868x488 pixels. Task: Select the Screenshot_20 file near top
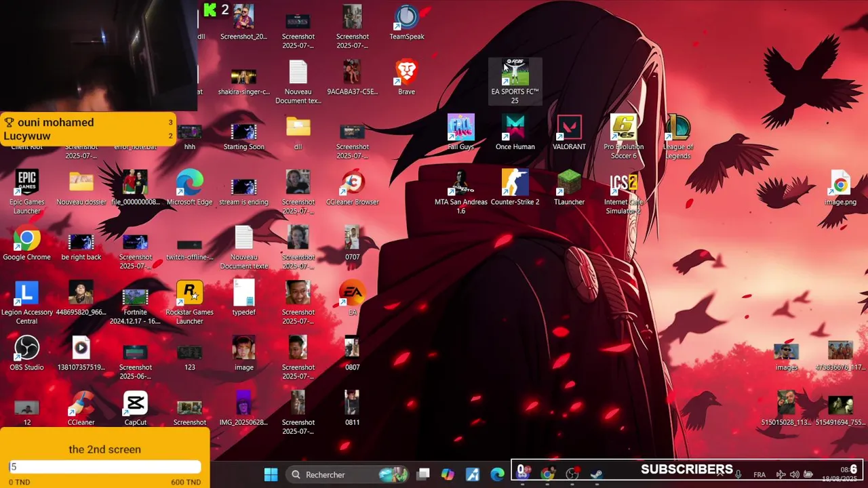coord(244,22)
